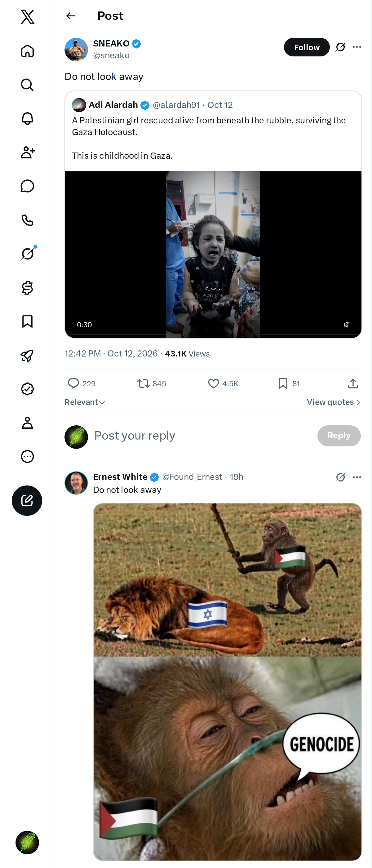Open the Grok icon in the sidebar
Screen dimensions: 372x868
(x=27, y=254)
